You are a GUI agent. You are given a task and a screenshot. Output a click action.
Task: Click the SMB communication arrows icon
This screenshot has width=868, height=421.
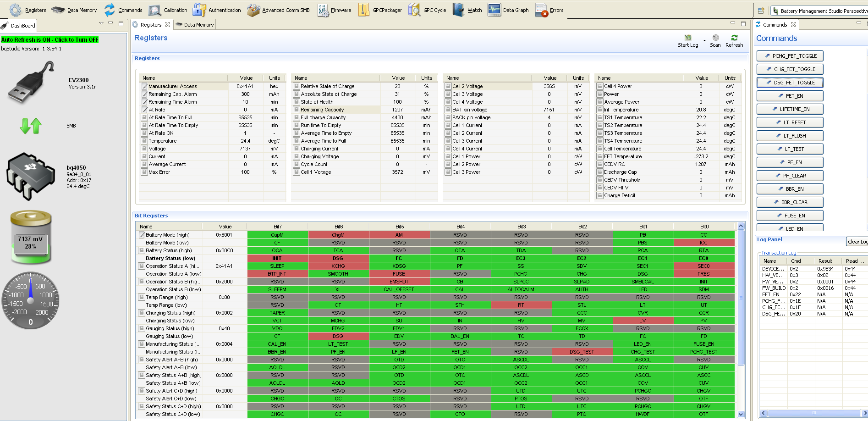pos(31,126)
